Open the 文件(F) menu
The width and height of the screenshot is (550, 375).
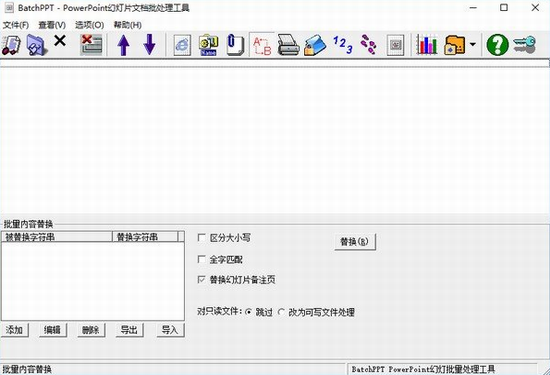click(x=16, y=25)
